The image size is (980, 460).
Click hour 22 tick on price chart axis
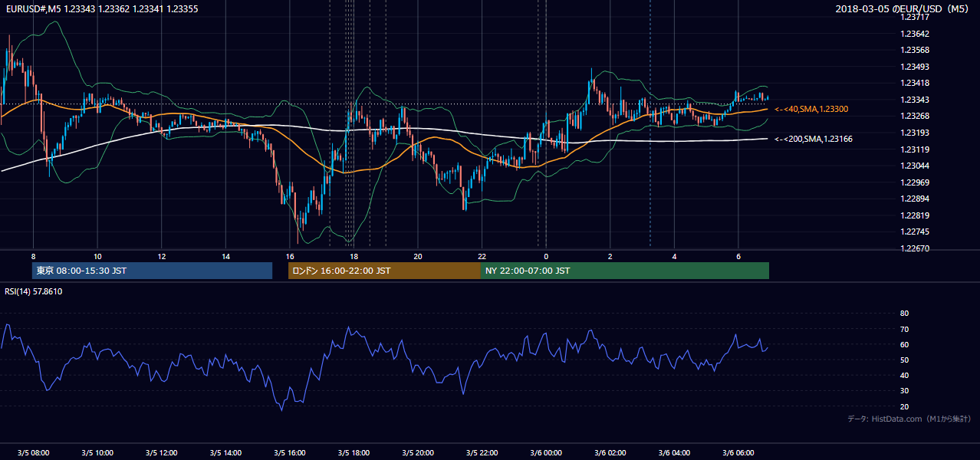pos(482,256)
